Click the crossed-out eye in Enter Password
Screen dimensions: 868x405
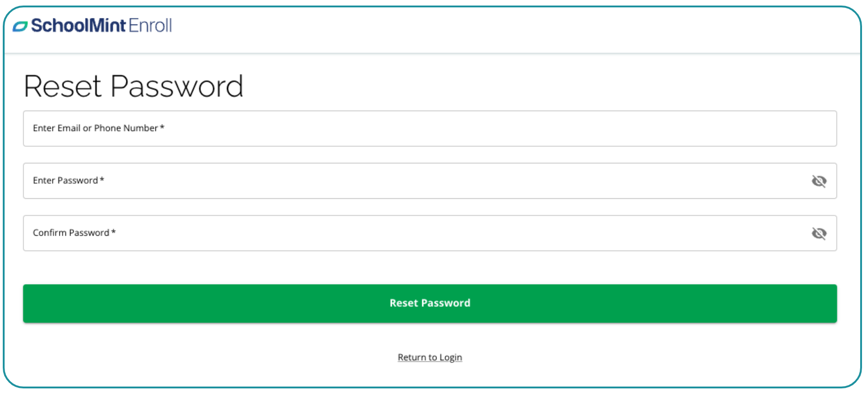(819, 181)
